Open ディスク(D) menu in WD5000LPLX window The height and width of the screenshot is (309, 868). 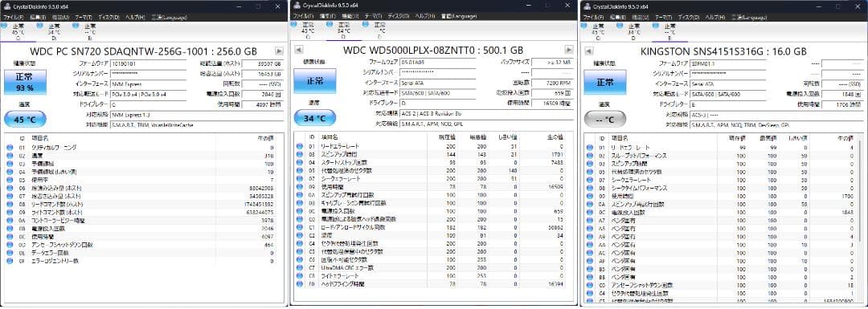point(399,17)
